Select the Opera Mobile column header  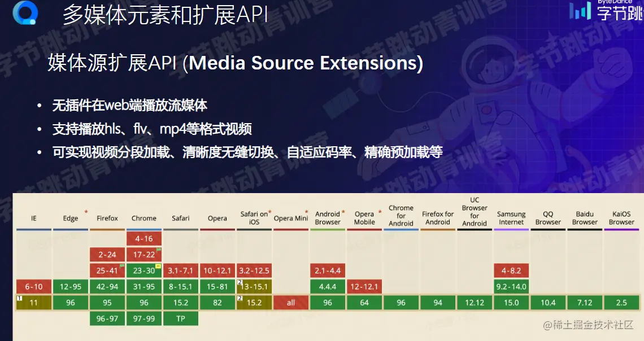click(365, 218)
